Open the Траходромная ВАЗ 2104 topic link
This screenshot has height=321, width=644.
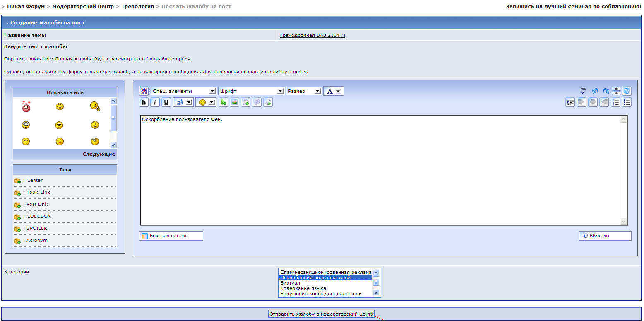pyautogui.click(x=312, y=35)
